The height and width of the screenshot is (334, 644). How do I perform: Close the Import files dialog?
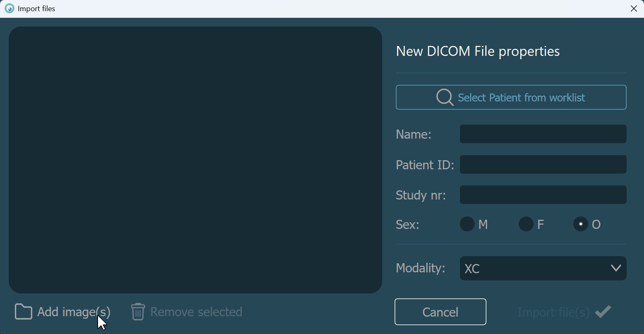(634, 8)
